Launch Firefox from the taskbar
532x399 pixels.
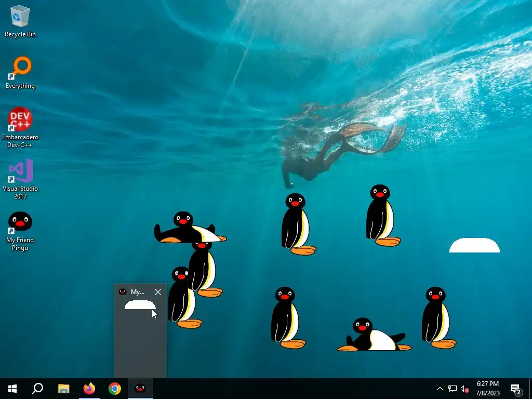tap(89, 389)
